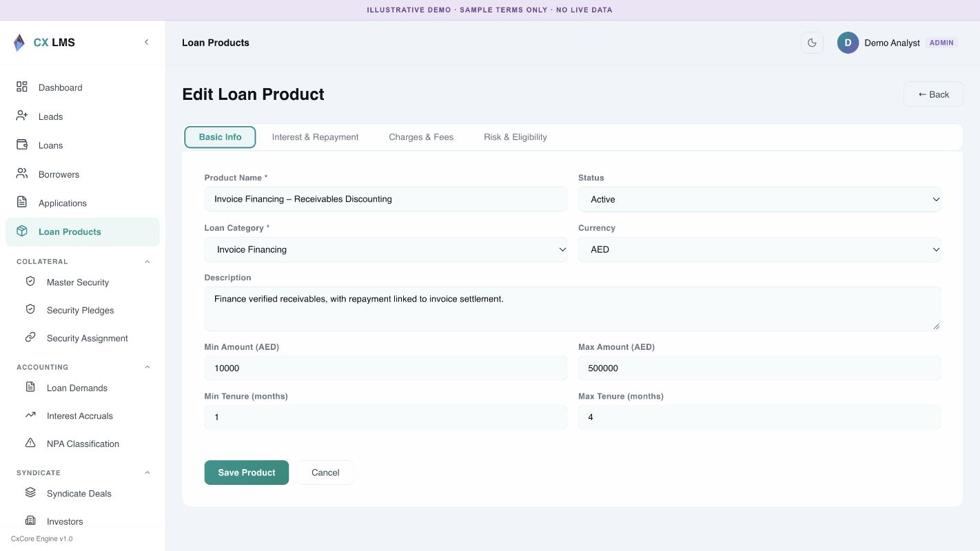
Task: Open Master Security page
Action: (83, 282)
